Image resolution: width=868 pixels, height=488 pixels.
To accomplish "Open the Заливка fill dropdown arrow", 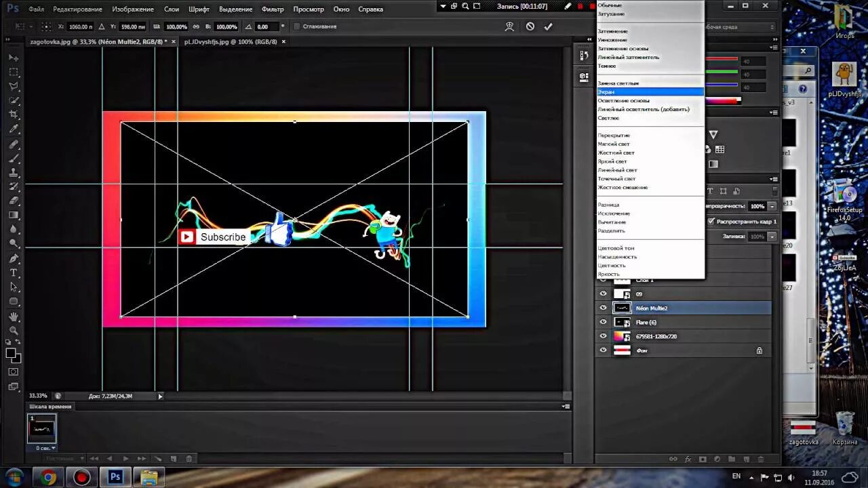I will pyautogui.click(x=772, y=237).
